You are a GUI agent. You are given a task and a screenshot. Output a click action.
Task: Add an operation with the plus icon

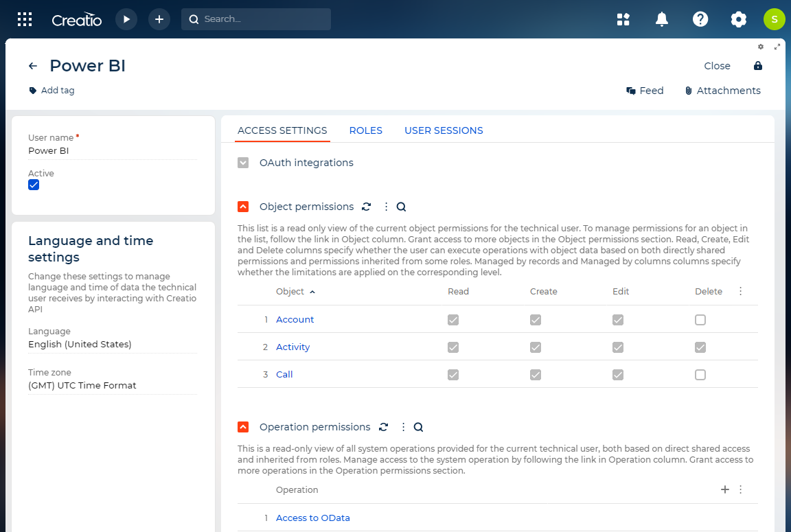(725, 489)
